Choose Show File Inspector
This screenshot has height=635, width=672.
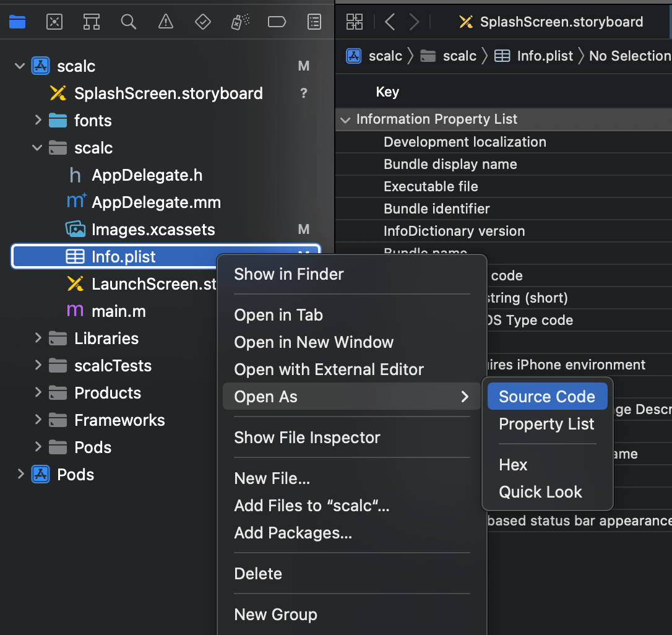coord(351,438)
